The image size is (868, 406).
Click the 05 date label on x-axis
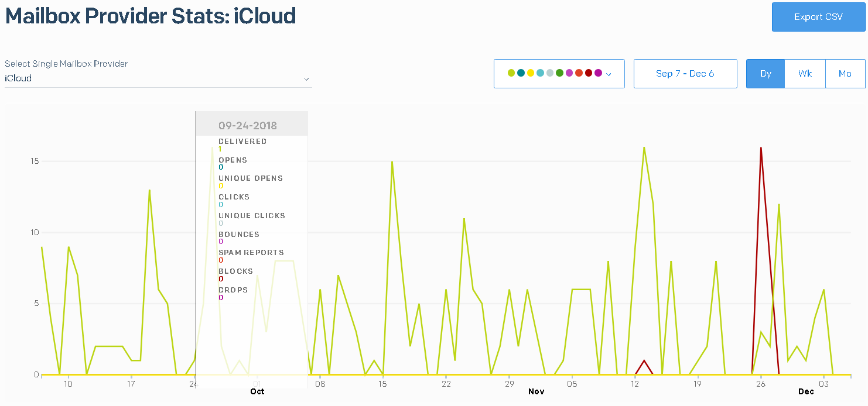(x=572, y=384)
